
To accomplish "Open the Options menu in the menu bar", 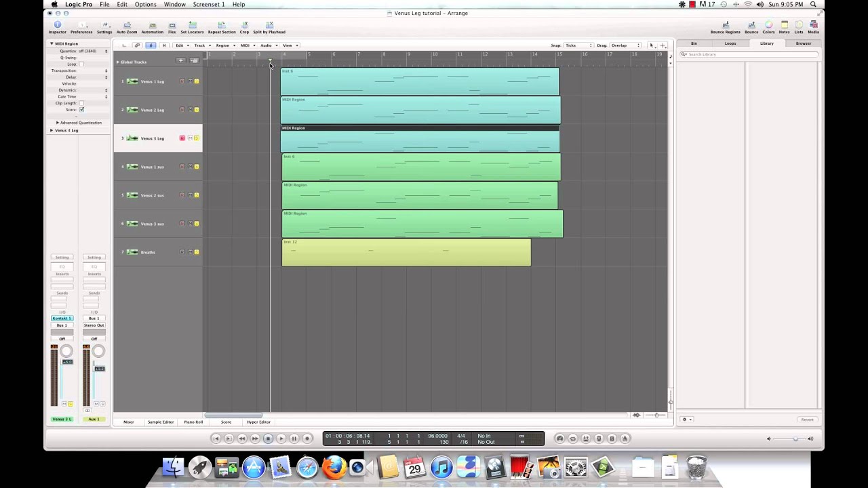I will tap(145, 4).
